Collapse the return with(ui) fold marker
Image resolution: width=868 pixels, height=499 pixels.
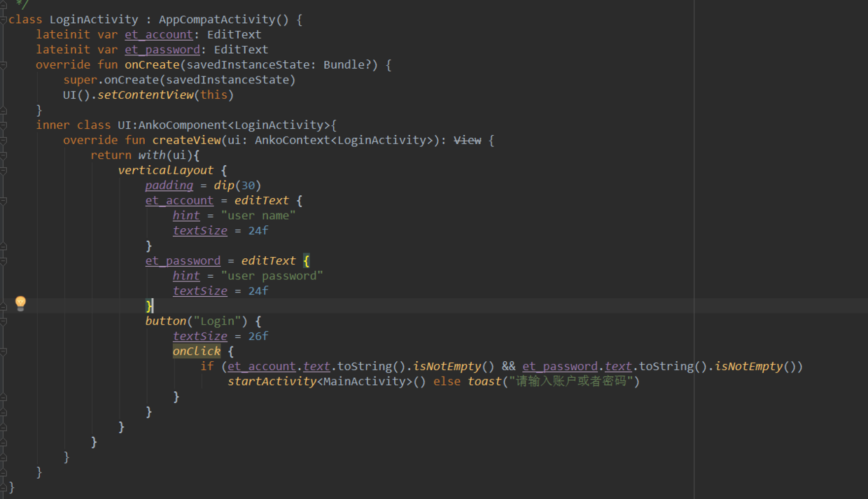pyautogui.click(x=3, y=155)
